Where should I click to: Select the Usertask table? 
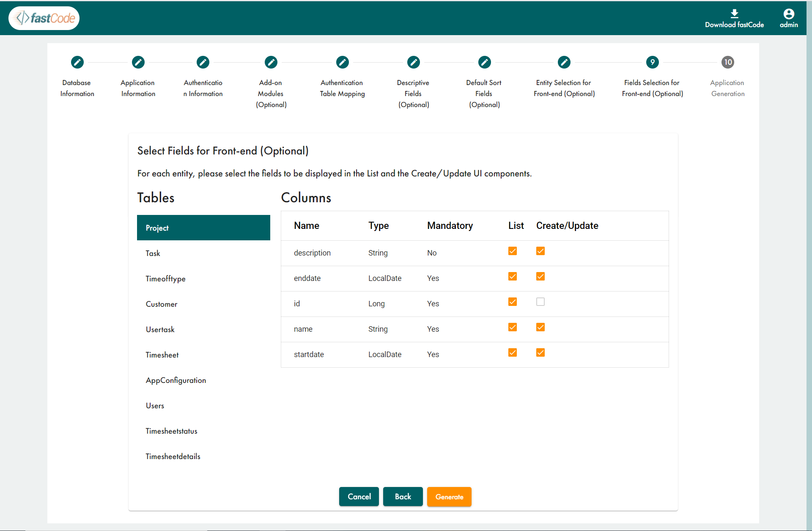pos(203,329)
